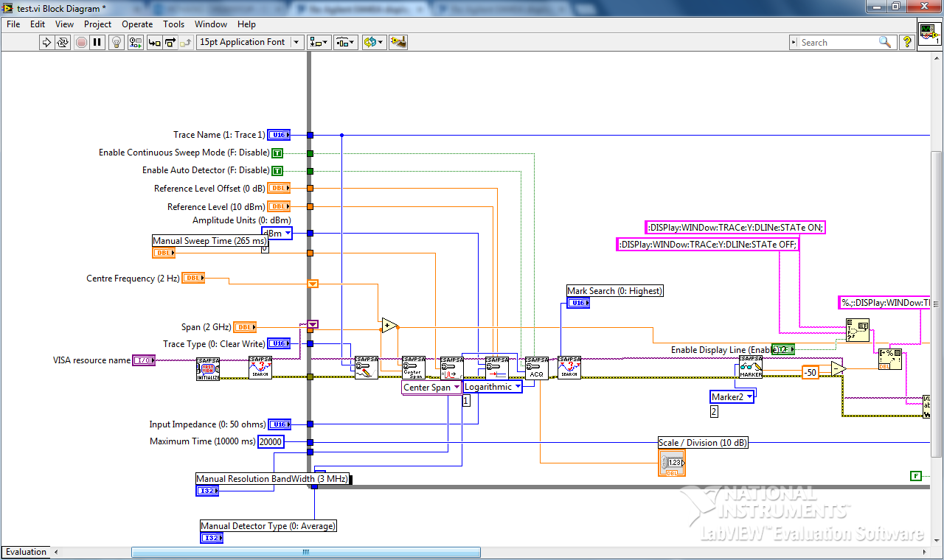Open the Distribute Objects dropdown
Viewport: 944px width, 560px height.
346,42
